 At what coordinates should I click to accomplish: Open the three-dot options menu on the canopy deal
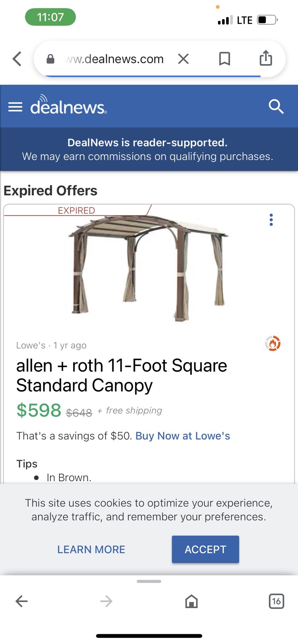coord(271,220)
